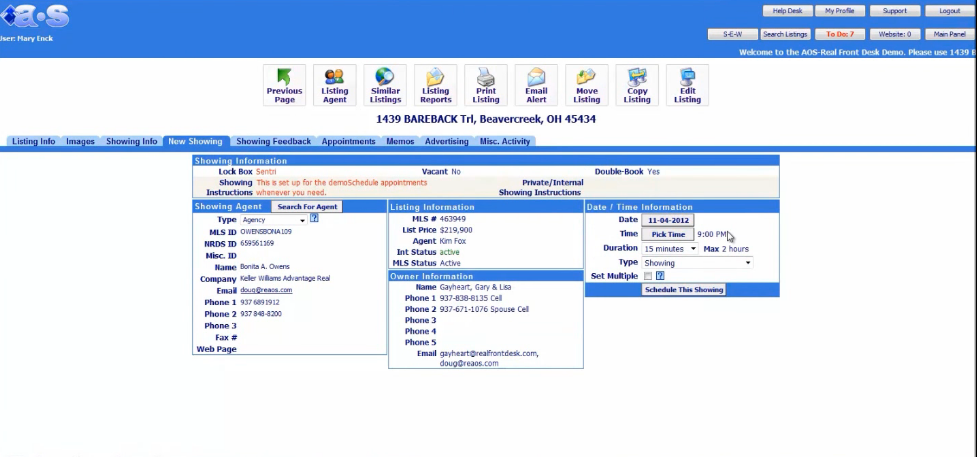977x457 pixels.
Task: Click the Copy Listing icon
Action: pyautogui.click(x=637, y=85)
